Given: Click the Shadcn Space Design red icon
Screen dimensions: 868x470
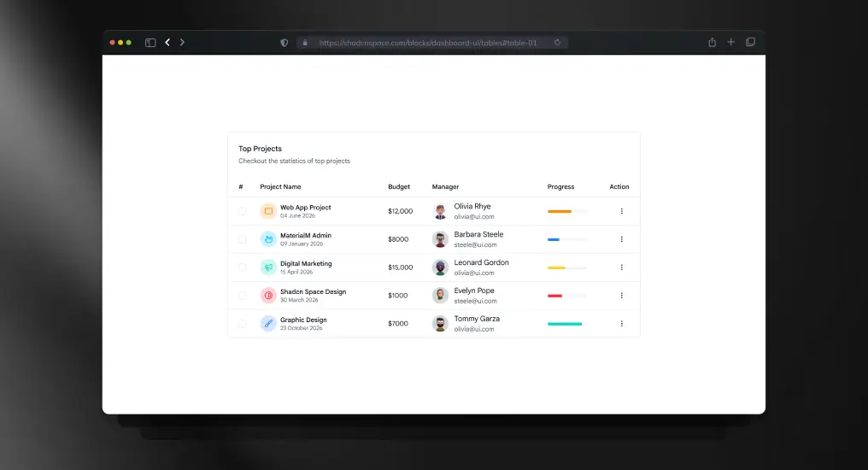Looking at the screenshot, I should pos(268,296).
